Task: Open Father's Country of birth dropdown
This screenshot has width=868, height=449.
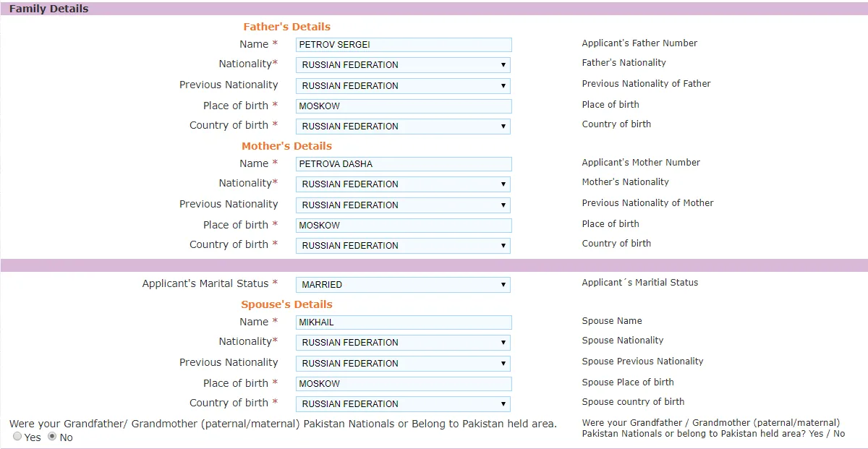Action: 403,127
